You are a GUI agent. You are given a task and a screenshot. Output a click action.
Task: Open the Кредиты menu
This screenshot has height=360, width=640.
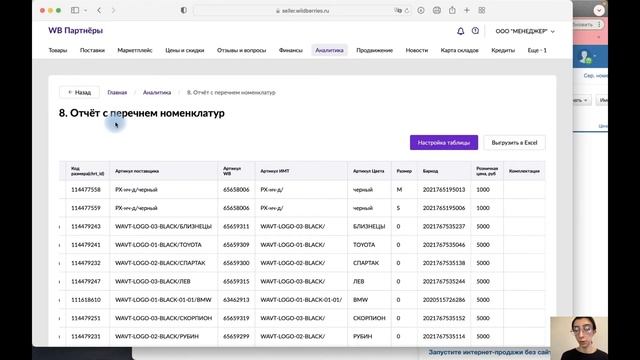[503, 50]
